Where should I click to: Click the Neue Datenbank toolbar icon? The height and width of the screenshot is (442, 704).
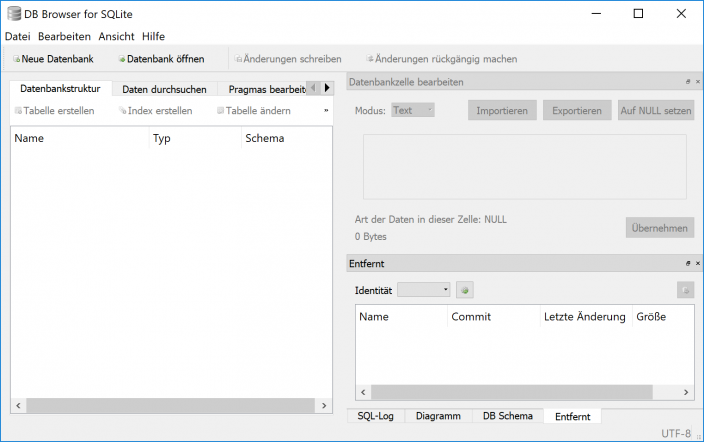(16, 60)
